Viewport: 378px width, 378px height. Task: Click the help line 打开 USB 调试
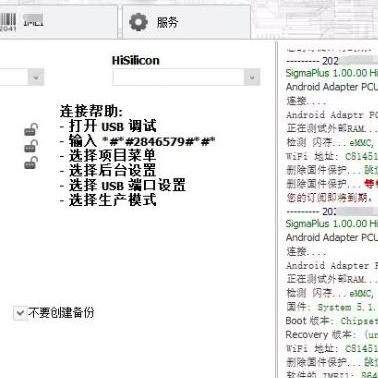point(112,126)
